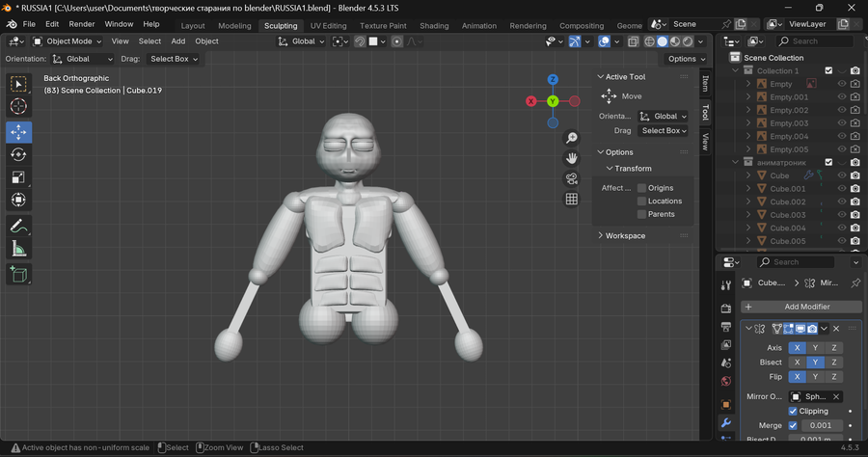Click the Merge distance 0.001 field
Image resolution: width=868 pixels, height=457 pixels.
pos(821,425)
